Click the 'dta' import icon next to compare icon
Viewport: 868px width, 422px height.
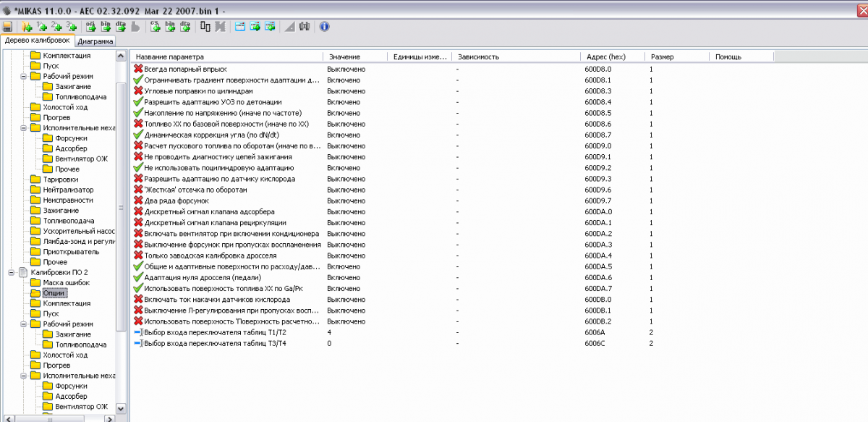[184, 27]
